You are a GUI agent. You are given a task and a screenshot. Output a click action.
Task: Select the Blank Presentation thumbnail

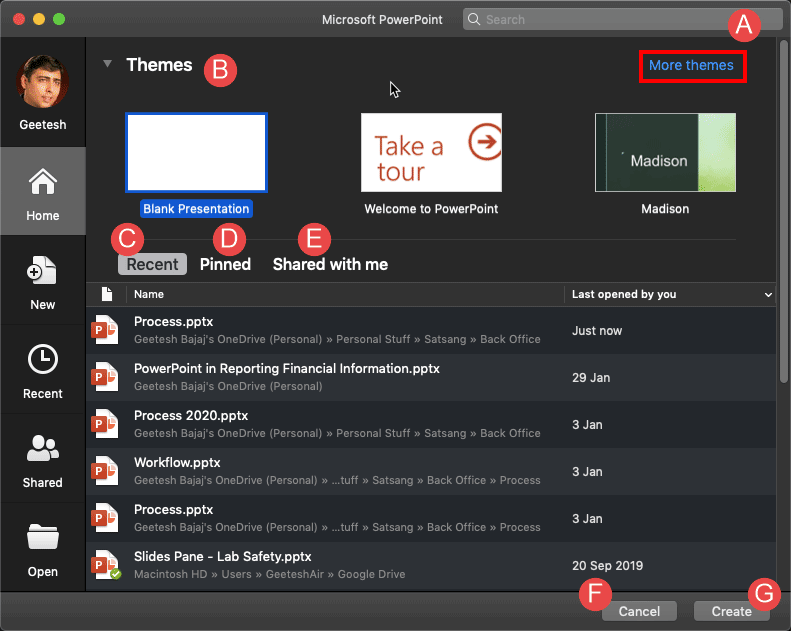point(196,152)
